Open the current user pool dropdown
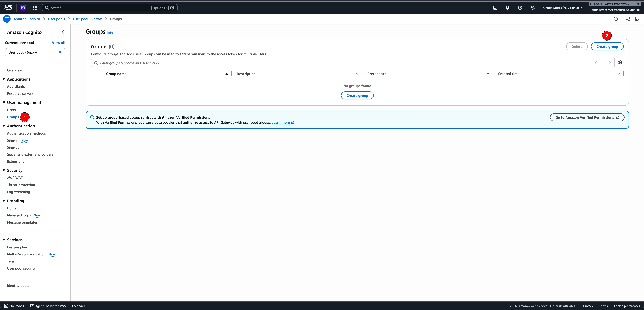This screenshot has width=644, height=310. click(x=35, y=52)
